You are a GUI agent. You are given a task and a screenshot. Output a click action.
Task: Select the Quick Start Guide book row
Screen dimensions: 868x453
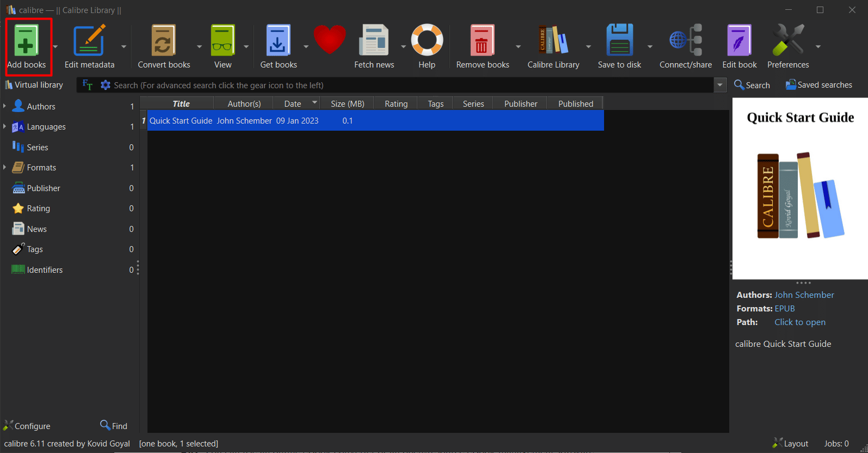point(375,120)
